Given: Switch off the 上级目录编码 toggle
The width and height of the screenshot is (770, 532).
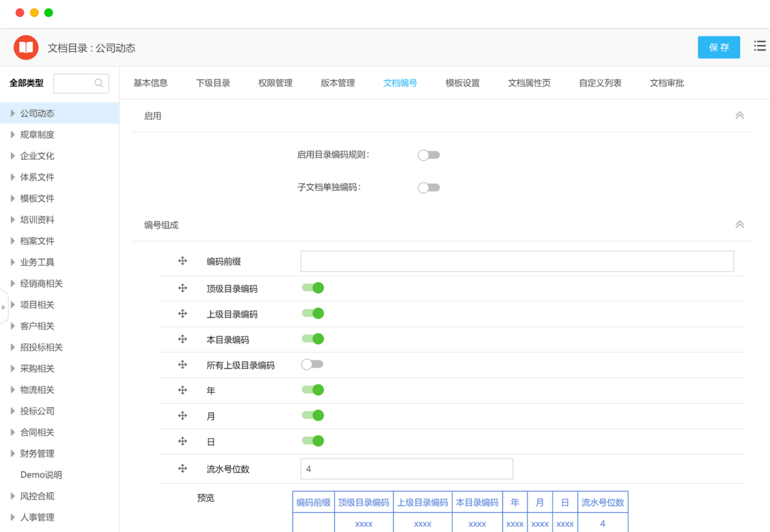Looking at the screenshot, I should (312, 313).
